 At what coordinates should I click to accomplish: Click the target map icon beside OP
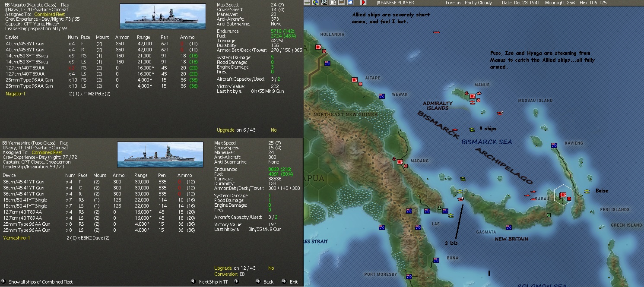point(324,3)
